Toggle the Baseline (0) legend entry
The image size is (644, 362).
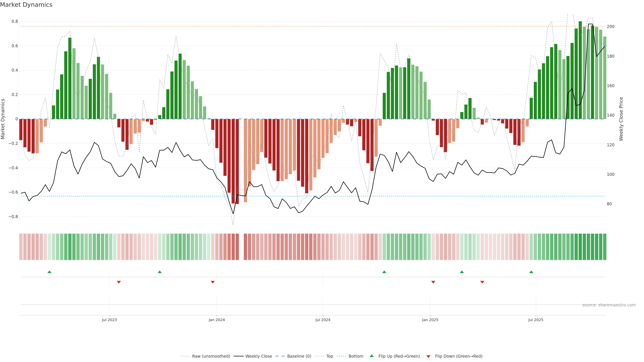pyautogui.click(x=299, y=356)
